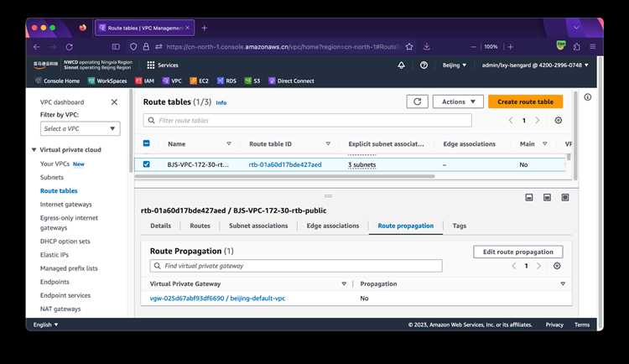Screen dimensions: 629x364
Task: Collapse the details pane to minimum size
Action: coord(529,197)
